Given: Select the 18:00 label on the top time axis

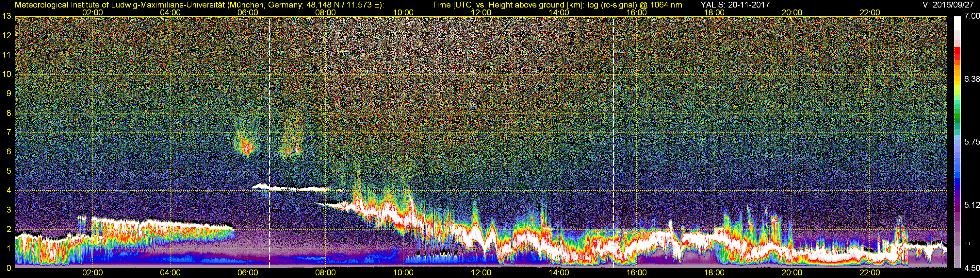Looking at the screenshot, I should point(714,12).
